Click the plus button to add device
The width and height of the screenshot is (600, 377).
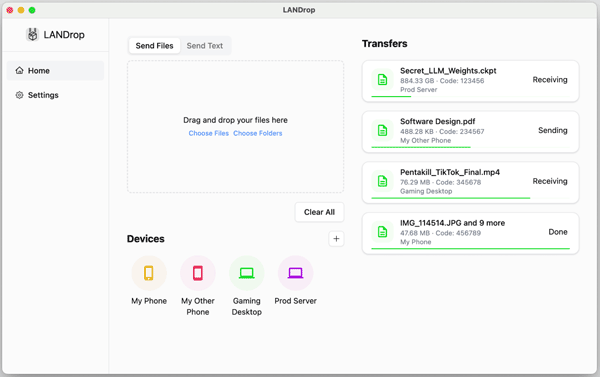[x=336, y=239]
